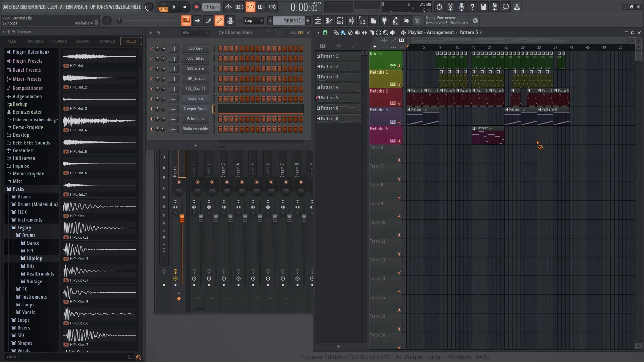The width and height of the screenshot is (644, 362).
Task: Mute the 808 Kick channel
Action: pos(152,49)
